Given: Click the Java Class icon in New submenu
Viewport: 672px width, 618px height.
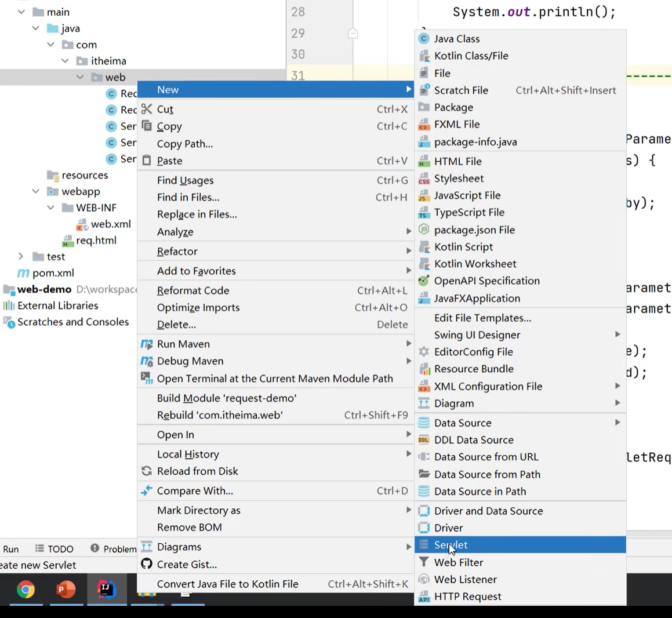Looking at the screenshot, I should (x=424, y=39).
